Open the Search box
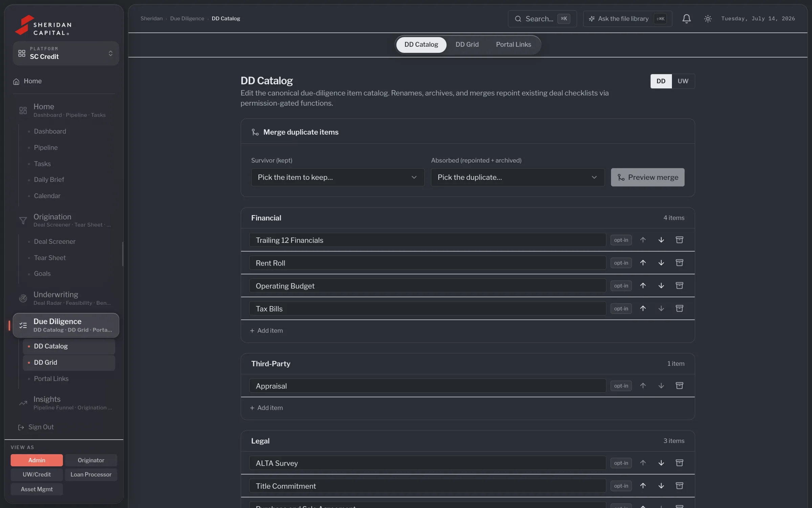Image resolution: width=812 pixels, height=508 pixels. (542, 19)
